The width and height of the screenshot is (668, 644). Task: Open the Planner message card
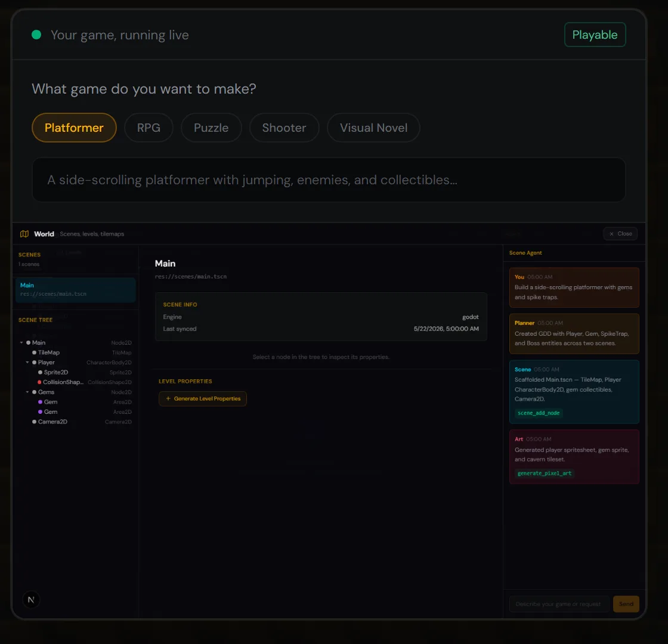tap(574, 334)
